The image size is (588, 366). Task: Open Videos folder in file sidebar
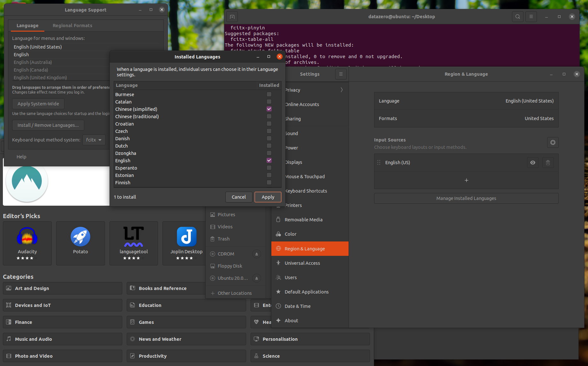[236, 227]
